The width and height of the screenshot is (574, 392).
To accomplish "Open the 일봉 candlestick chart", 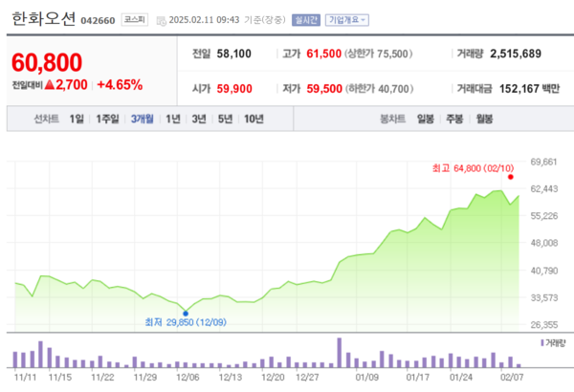I will [x=425, y=119].
